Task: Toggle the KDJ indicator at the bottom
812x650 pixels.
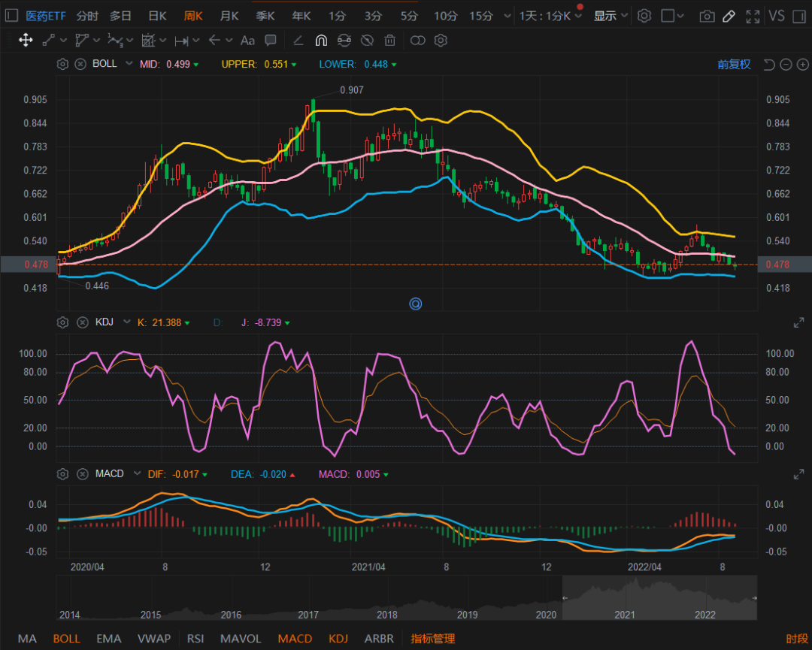Action: point(338,639)
